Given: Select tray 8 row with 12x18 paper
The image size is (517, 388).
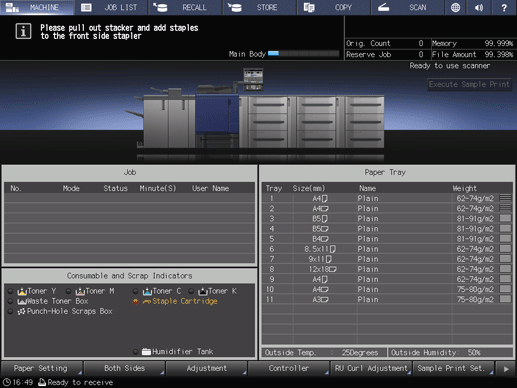Looking at the screenshot, I should [387, 269].
